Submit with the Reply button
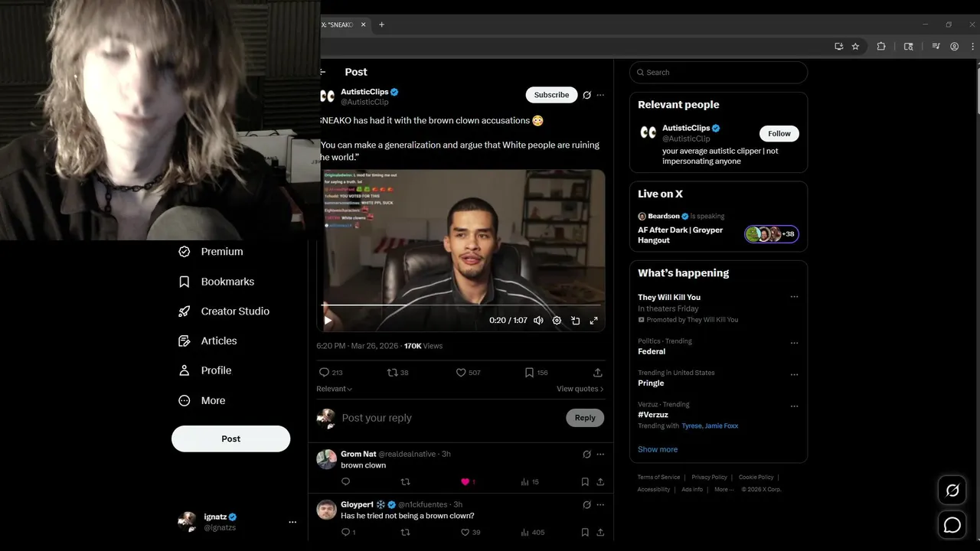Image resolution: width=980 pixels, height=551 pixels. pos(585,418)
